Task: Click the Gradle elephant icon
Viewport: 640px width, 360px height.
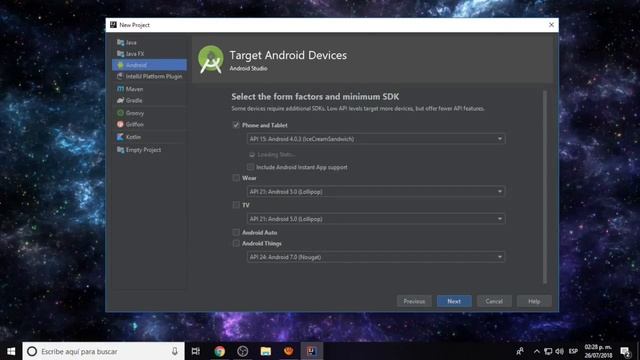Action: click(120, 100)
